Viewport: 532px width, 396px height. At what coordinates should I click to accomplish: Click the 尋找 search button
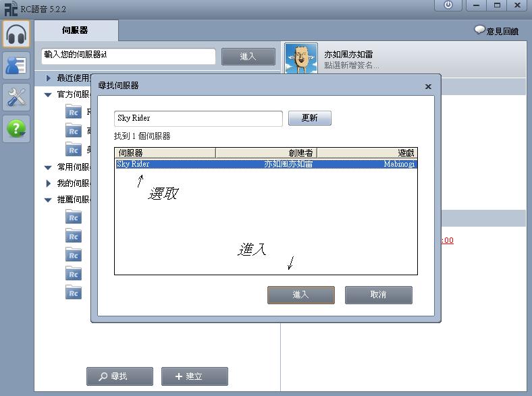click(x=119, y=376)
